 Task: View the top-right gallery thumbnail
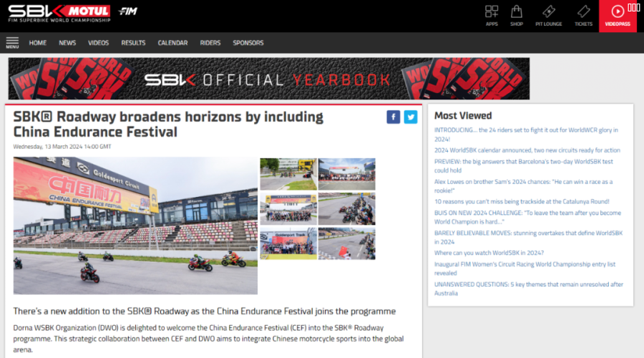point(346,174)
